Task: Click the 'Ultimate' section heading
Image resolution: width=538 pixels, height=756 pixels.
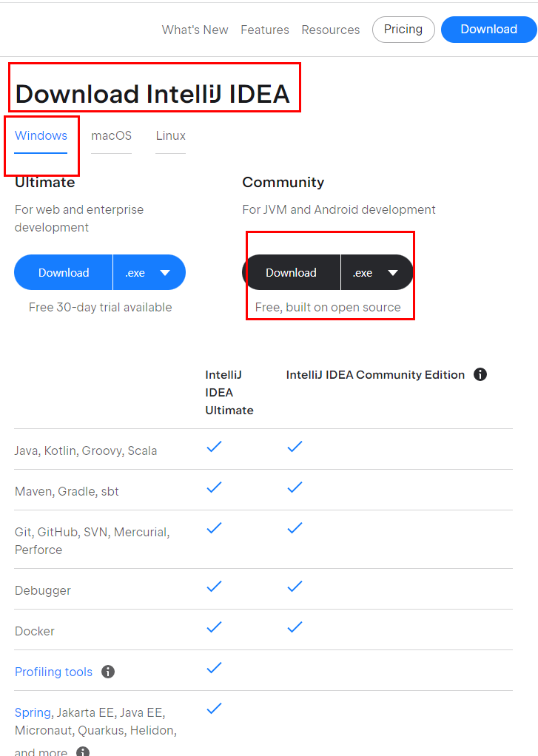Action: click(x=45, y=182)
